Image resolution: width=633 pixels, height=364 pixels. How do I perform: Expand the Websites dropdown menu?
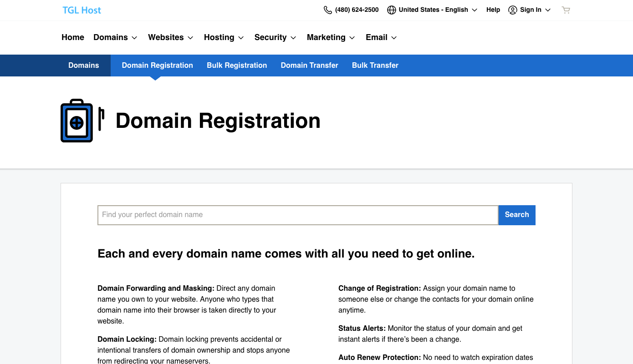171,37
